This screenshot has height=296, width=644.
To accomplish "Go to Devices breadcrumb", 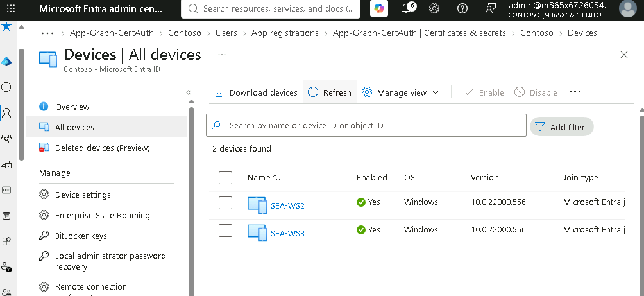I will (x=582, y=33).
